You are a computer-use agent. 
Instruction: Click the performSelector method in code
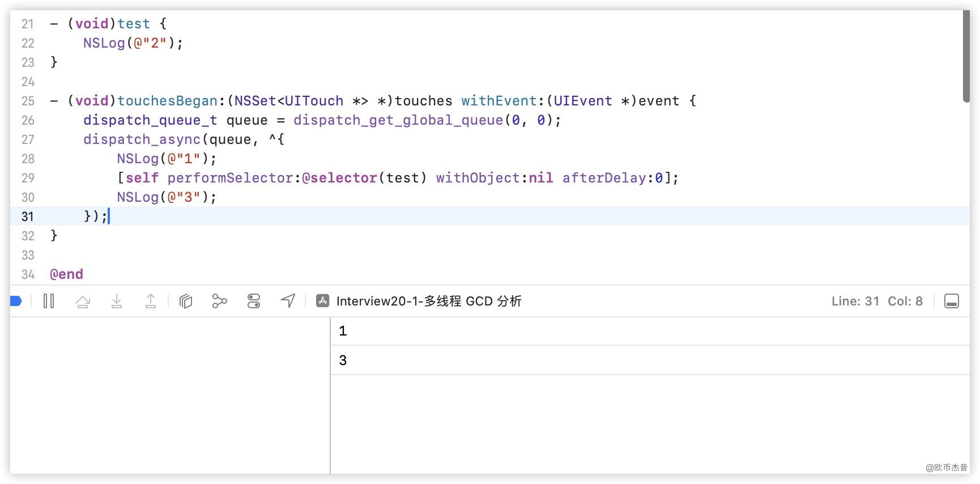point(230,178)
